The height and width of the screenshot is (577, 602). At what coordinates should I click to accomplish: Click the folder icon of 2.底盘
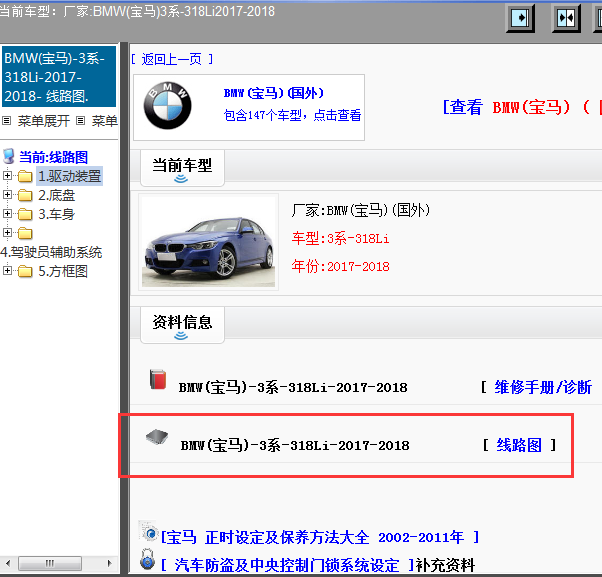click(x=25, y=195)
